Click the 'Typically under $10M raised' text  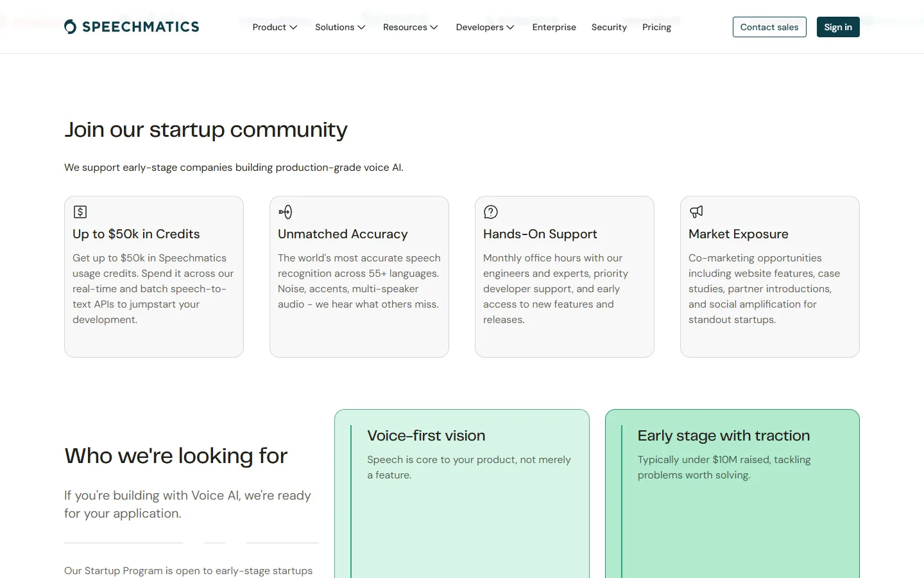click(x=724, y=468)
